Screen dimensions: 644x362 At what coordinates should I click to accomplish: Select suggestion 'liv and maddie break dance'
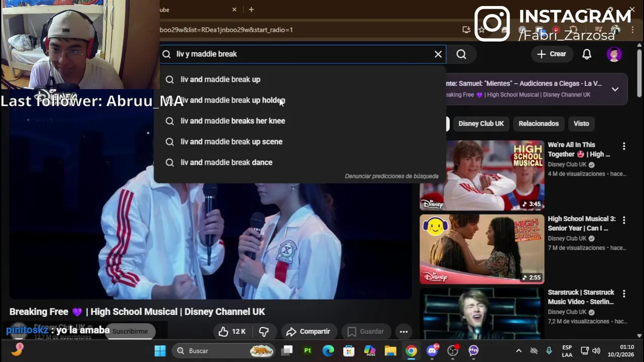(300, 162)
